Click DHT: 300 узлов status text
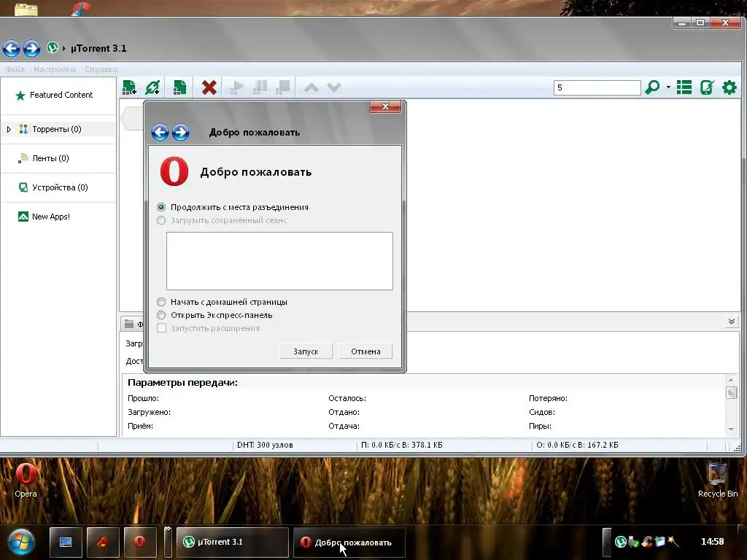The image size is (747, 560). 265,446
